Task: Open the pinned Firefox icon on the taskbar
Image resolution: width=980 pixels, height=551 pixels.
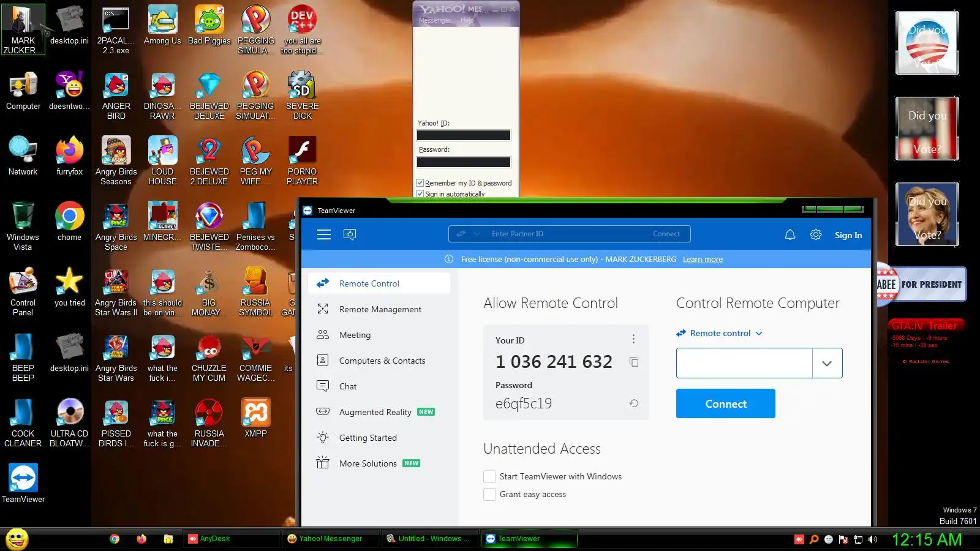Action: pyautogui.click(x=141, y=539)
